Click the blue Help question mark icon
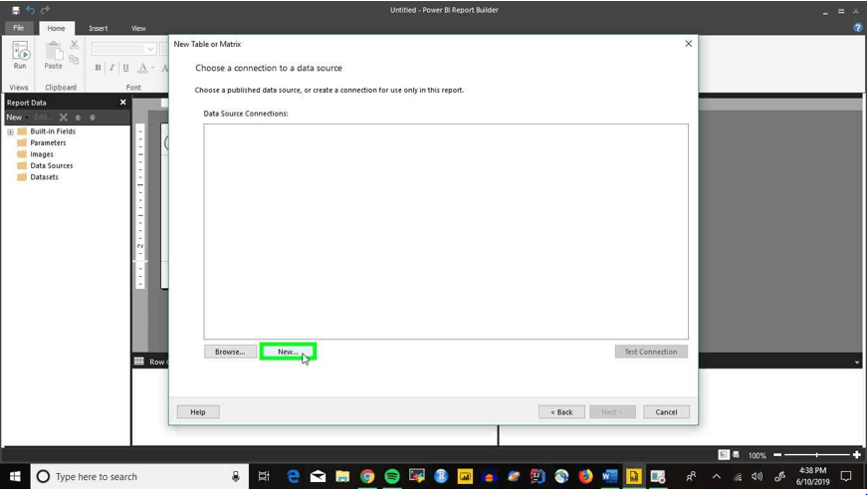The width and height of the screenshot is (868, 495). (857, 28)
